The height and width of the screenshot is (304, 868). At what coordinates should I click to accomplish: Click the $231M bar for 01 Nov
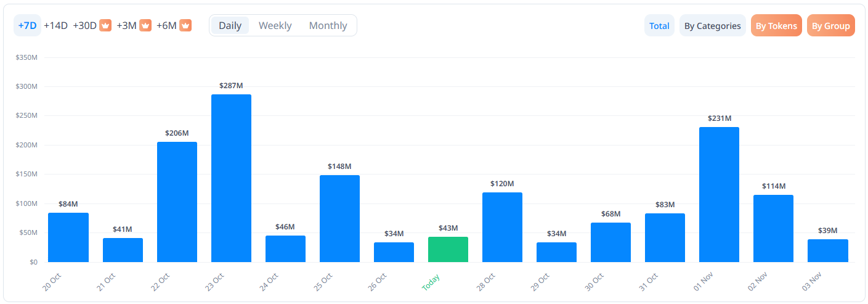pyautogui.click(x=719, y=194)
